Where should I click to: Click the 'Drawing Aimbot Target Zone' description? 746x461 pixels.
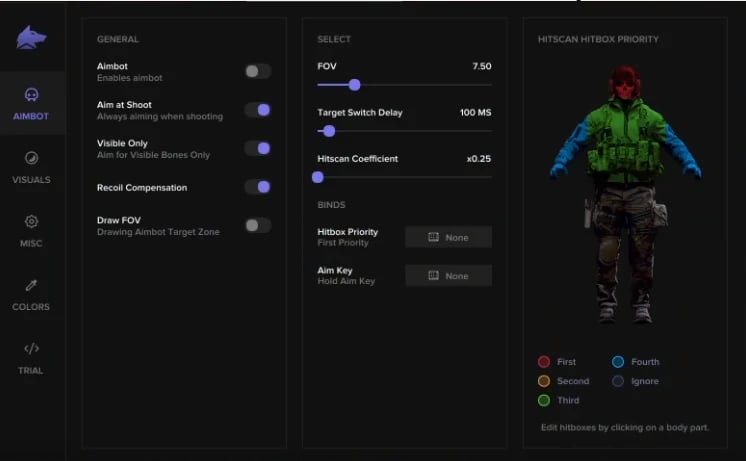tap(158, 232)
